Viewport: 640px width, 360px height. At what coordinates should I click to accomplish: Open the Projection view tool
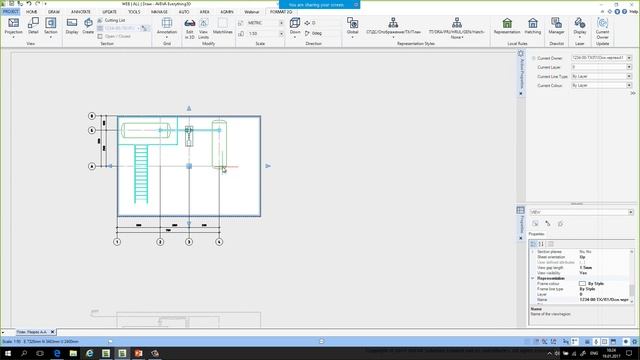tap(13, 27)
